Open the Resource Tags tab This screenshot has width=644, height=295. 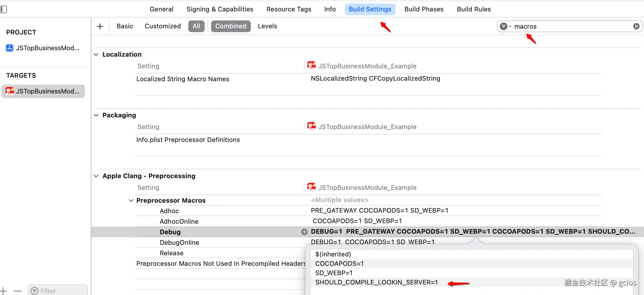(x=289, y=9)
